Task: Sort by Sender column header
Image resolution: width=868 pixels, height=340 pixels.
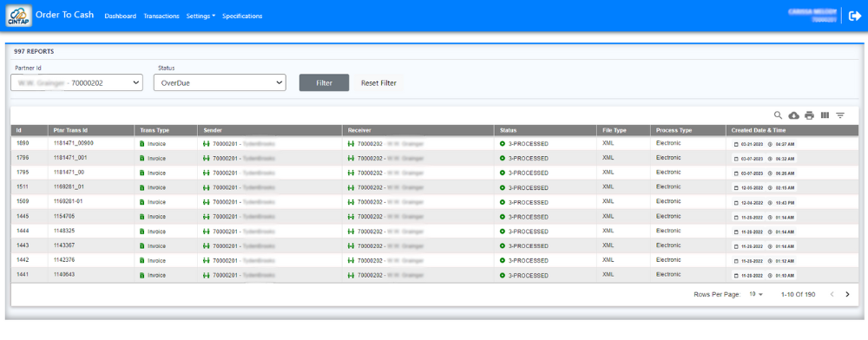Action: point(212,130)
